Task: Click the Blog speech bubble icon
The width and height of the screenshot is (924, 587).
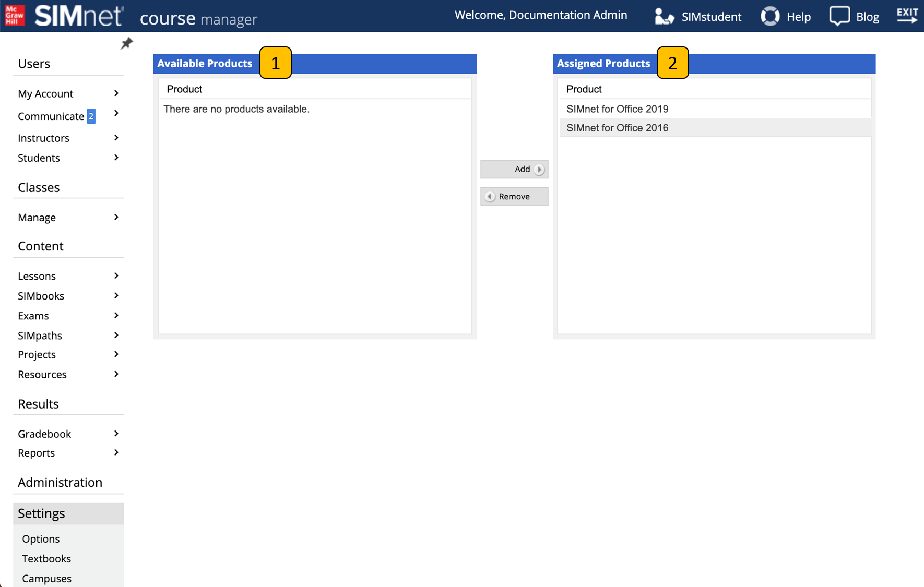Action: coord(839,16)
